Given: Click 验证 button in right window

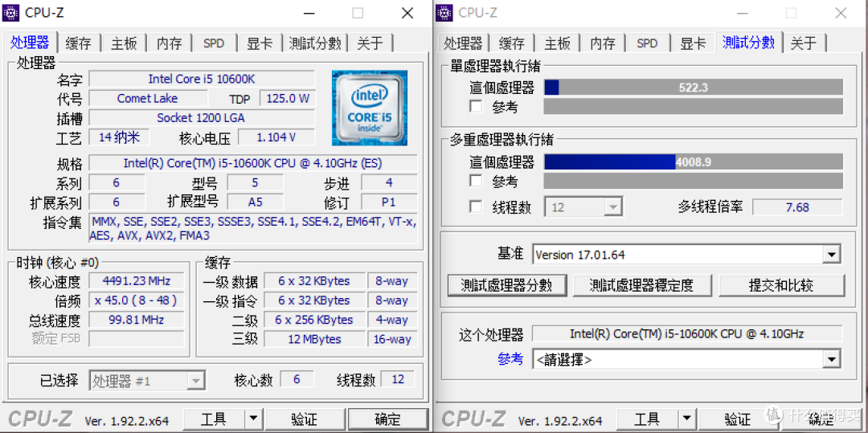Looking at the screenshot, I should pyautogui.click(x=738, y=419).
